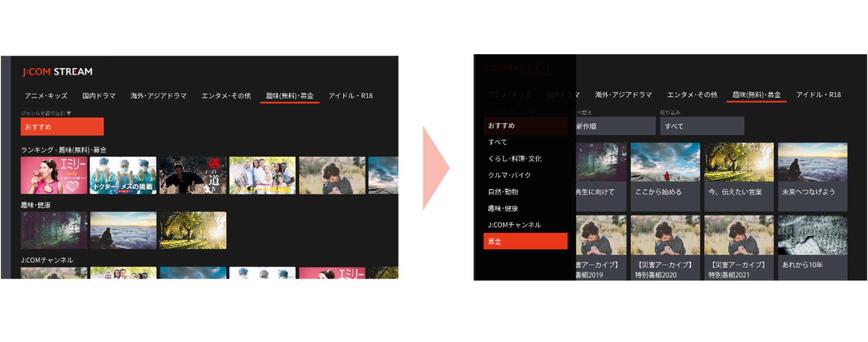This screenshot has width=868, height=342.
Task: Click the ランキング - 趣味(無料)・募金 heading
Action: pyautogui.click(x=64, y=150)
